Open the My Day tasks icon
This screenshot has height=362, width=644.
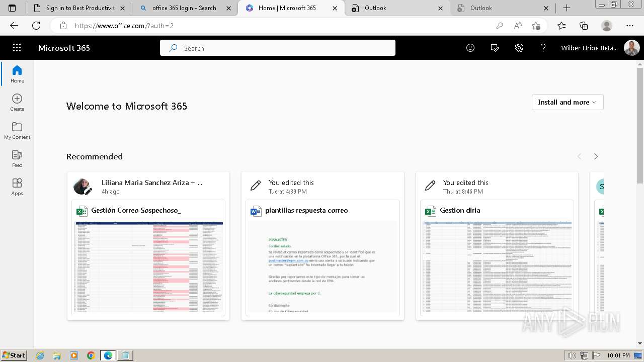(495, 48)
